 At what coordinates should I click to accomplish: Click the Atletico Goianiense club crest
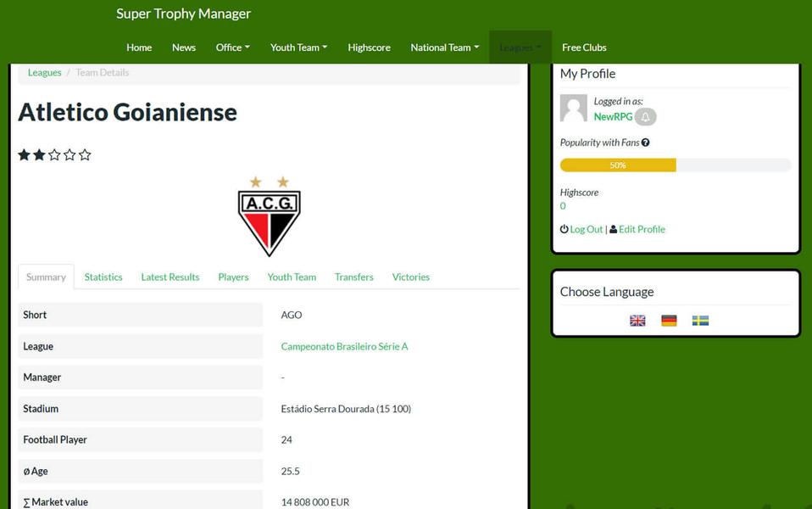point(269,215)
